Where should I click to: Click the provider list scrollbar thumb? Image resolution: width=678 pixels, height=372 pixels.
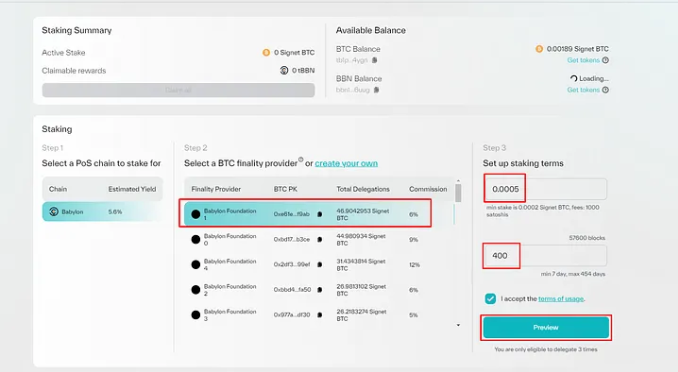click(x=458, y=193)
